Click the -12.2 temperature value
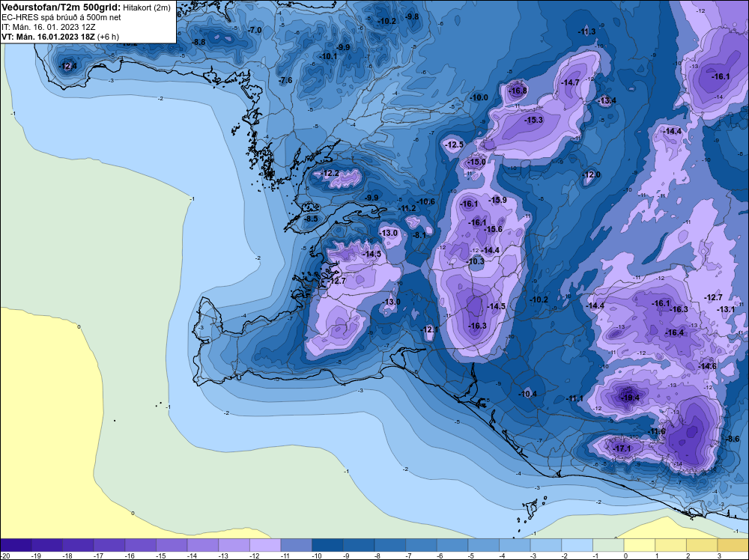Image resolution: width=749 pixels, height=560 pixels. click(330, 173)
